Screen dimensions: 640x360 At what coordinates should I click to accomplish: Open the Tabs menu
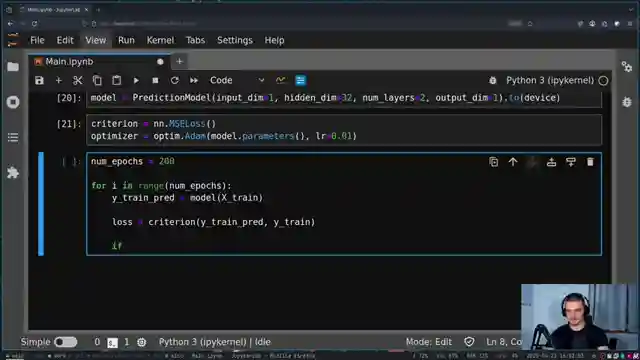click(195, 40)
